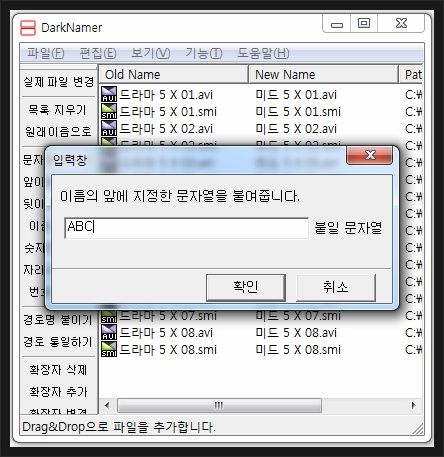Viewport: 444px width, 457px height.
Task: Click 확장자 삭제 in the sidebar
Action: 58,370
